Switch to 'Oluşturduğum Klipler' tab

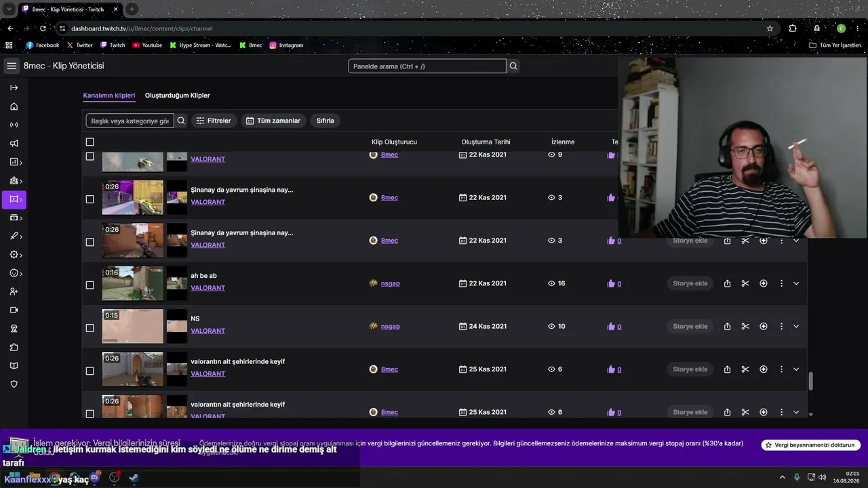(x=178, y=96)
